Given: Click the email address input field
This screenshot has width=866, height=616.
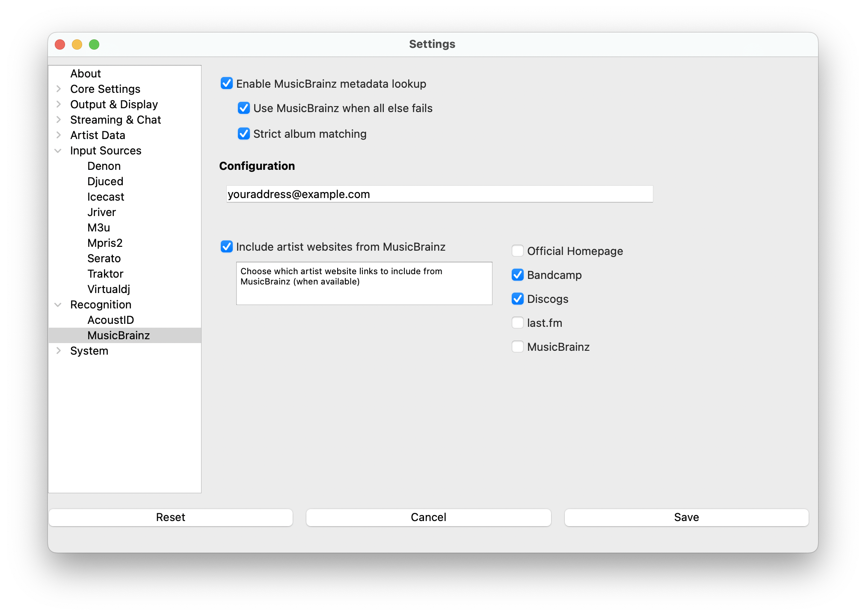Looking at the screenshot, I should click(x=439, y=194).
